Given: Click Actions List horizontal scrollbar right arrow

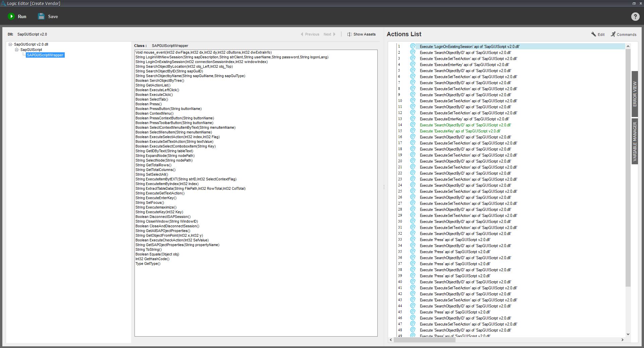Looking at the screenshot, I should [x=622, y=340].
